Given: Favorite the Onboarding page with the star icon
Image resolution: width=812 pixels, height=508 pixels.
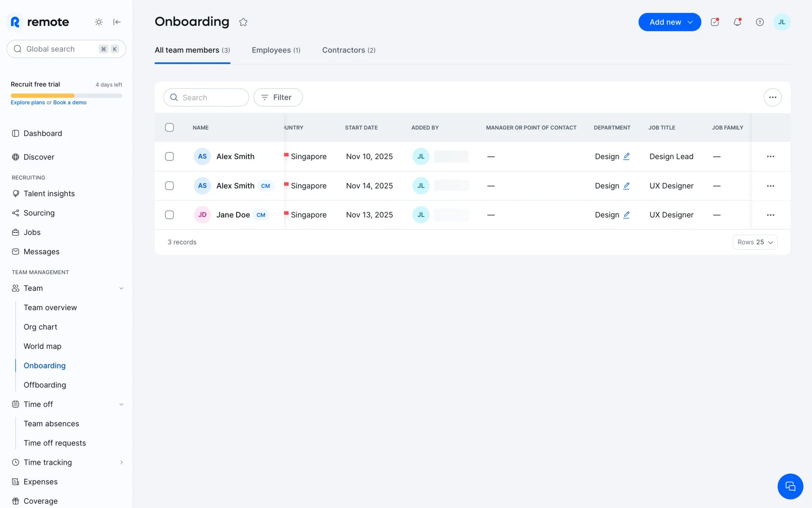Looking at the screenshot, I should 243,22.
